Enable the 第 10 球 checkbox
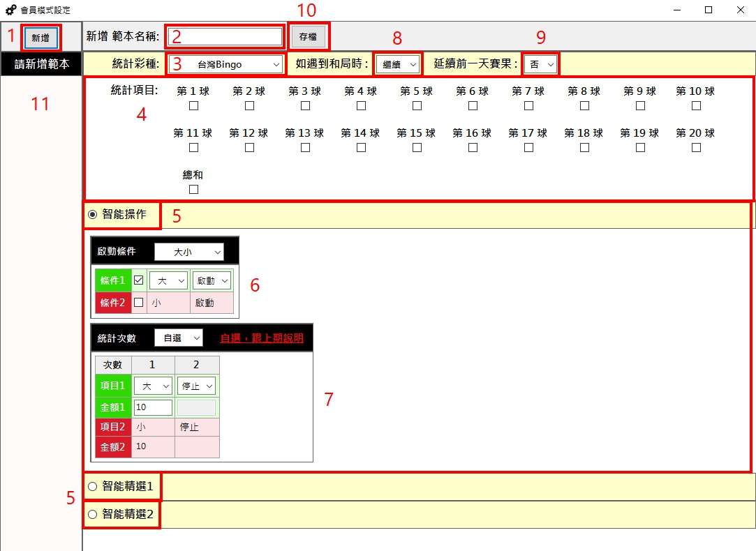The image size is (756, 551). pos(696,106)
